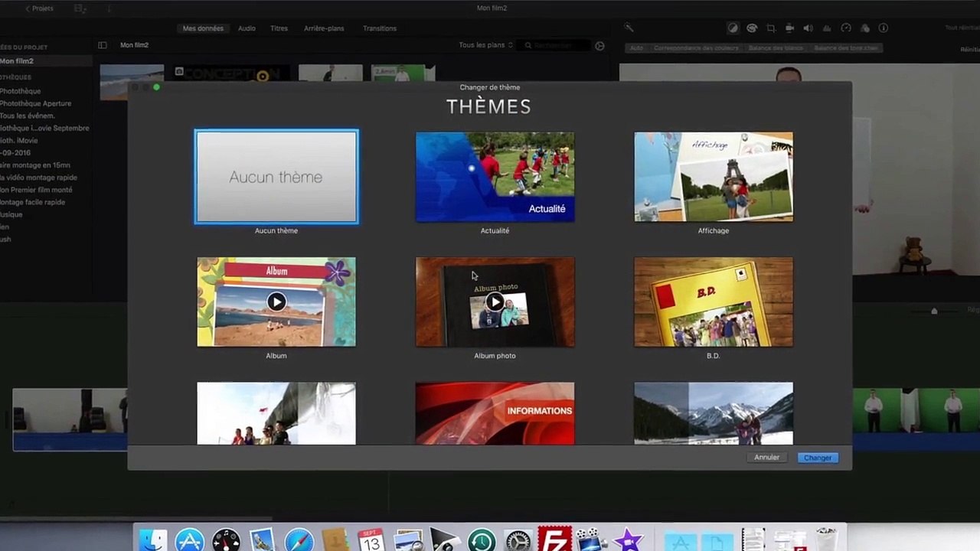The width and height of the screenshot is (980, 551).
Task: Open Safari from the dock
Action: pos(299,540)
